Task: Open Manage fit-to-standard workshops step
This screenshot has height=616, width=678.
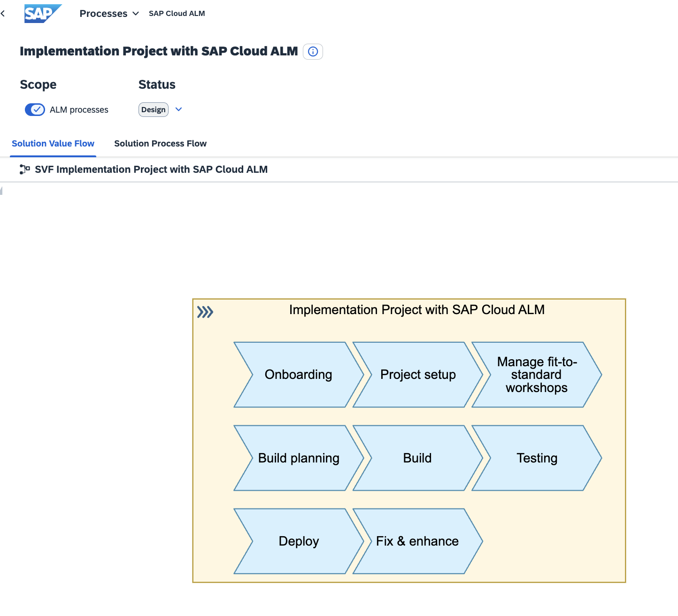Action: point(536,375)
